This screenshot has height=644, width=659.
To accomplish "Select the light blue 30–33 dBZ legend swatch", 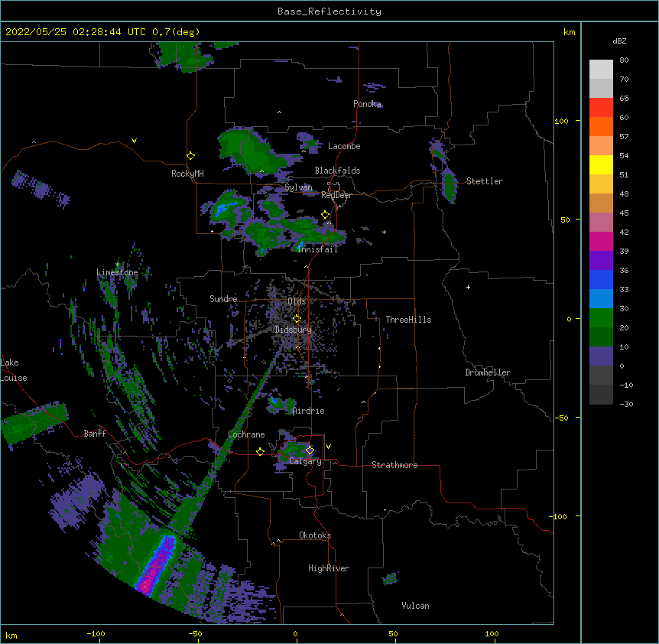I will tap(601, 299).
